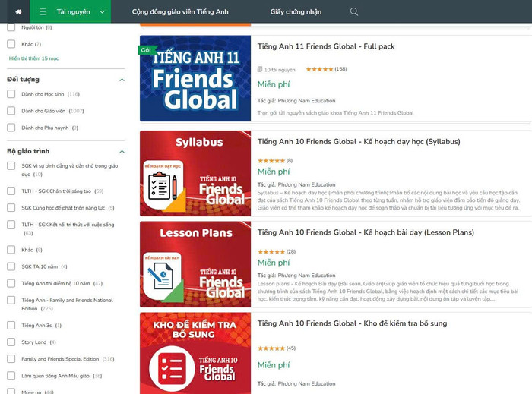Select the Family and Friends Special Edition checkbox
The height and width of the screenshot is (394, 532).
coord(11,359)
